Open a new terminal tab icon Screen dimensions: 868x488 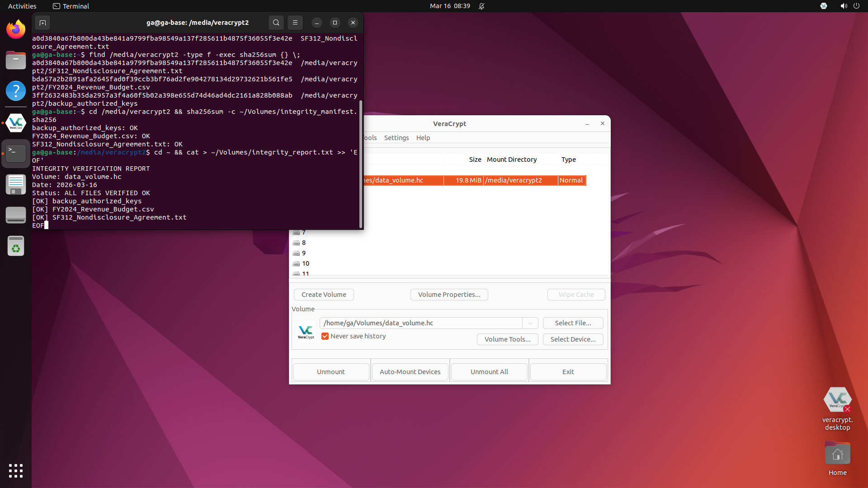point(42,23)
